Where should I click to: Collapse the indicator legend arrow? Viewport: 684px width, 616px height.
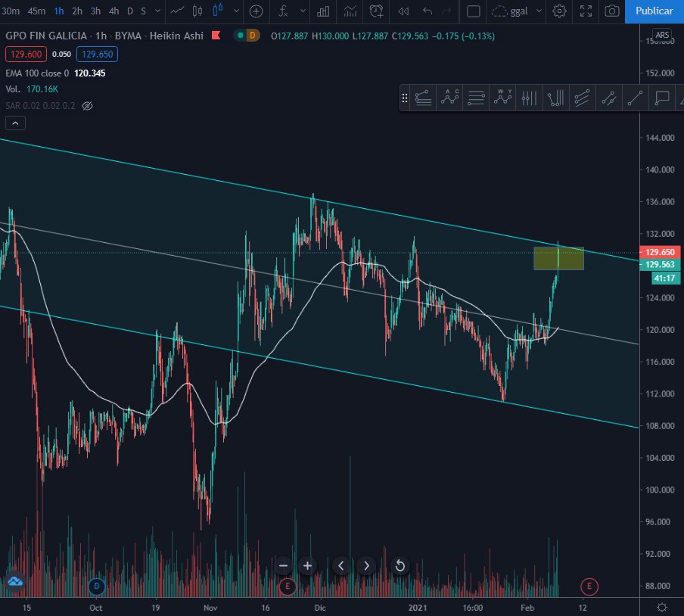tap(15, 123)
